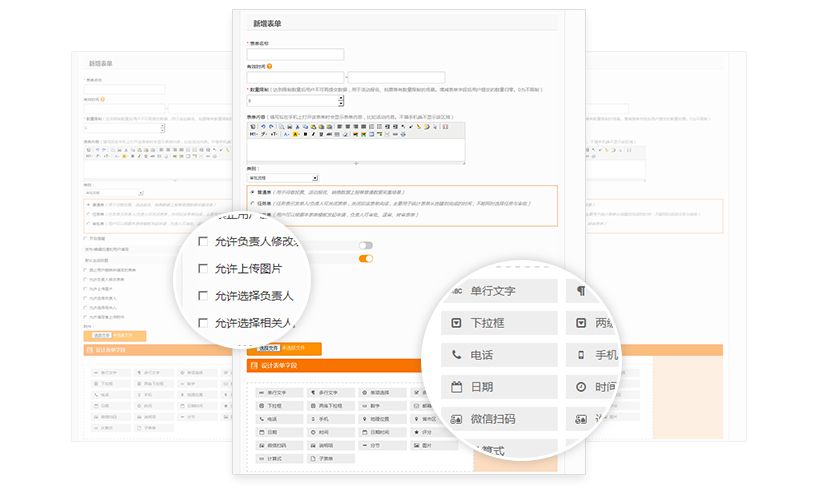Image resolution: width=814 pixels, height=493 pixels.
Task: Click the 单行文字 field type icon
Action: click(x=457, y=291)
